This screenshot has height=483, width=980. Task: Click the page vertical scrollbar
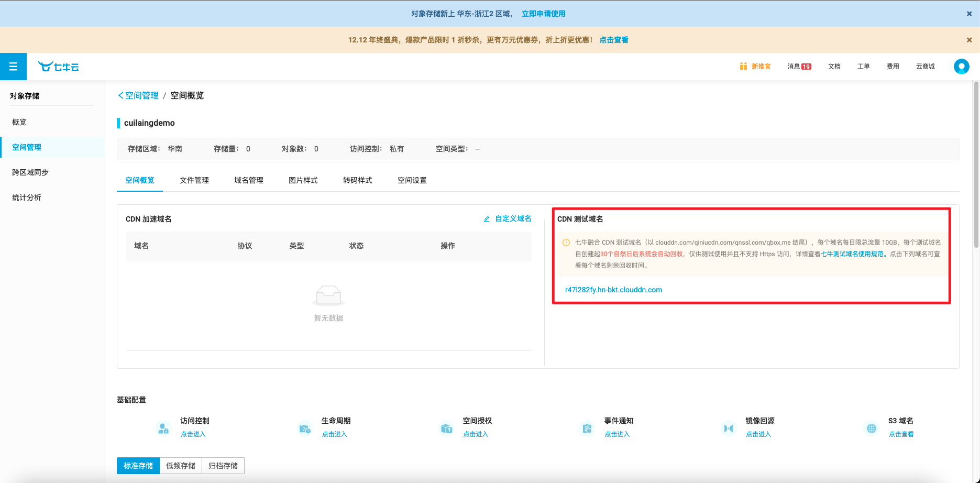[976, 164]
